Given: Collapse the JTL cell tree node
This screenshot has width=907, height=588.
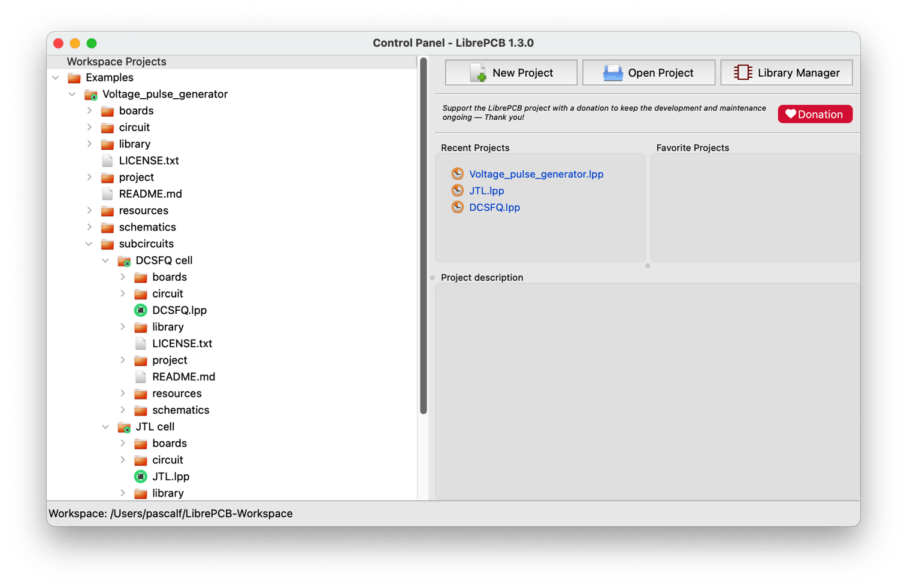Looking at the screenshot, I should coord(105,427).
